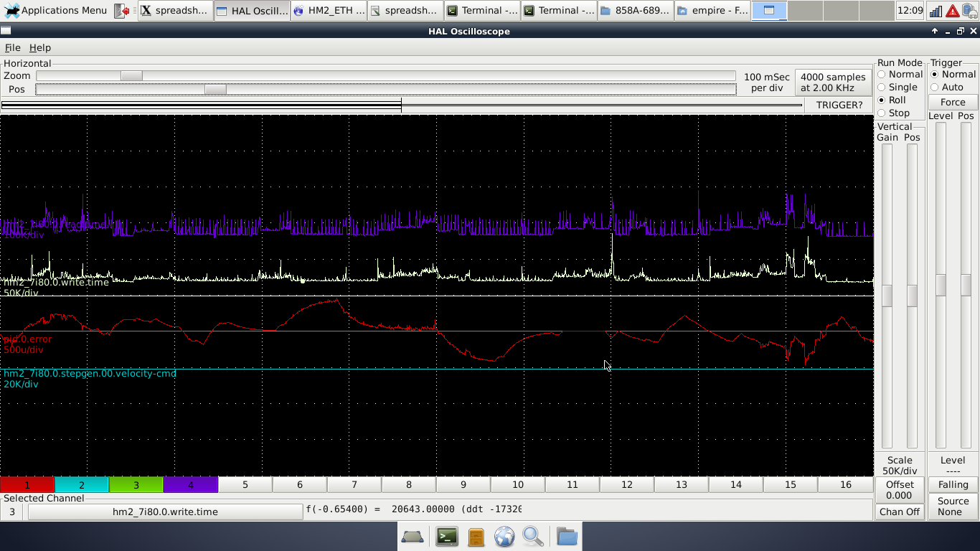Image resolution: width=980 pixels, height=551 pixels.
Task: Select channel 11 button
Action: pyautogui.click(x=573, y=484)
